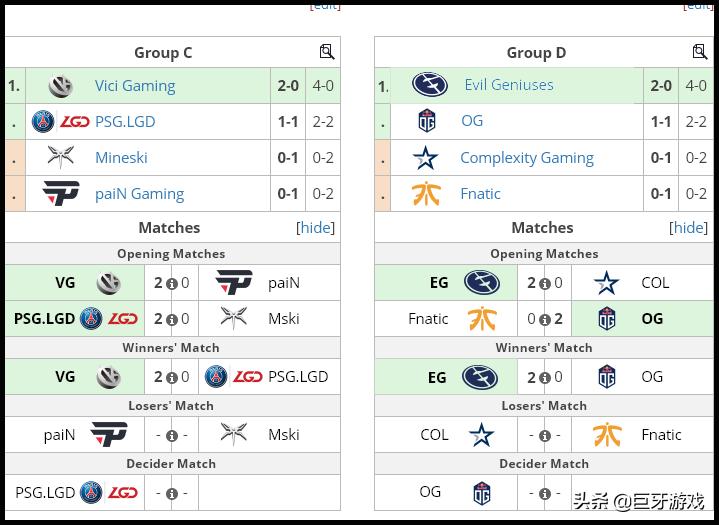Open the Complexity Gaming team link
719x525 pixels.
[x=527, y=158]
